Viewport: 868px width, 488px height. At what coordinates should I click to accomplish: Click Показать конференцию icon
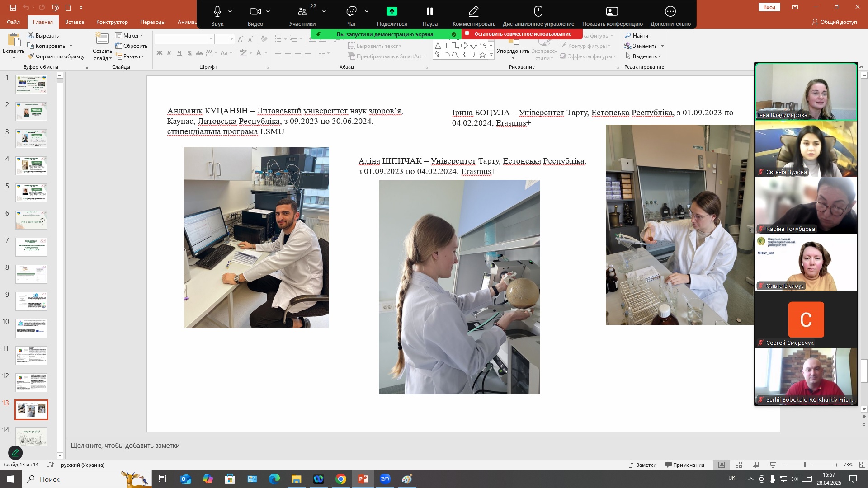tap(612, 11)
